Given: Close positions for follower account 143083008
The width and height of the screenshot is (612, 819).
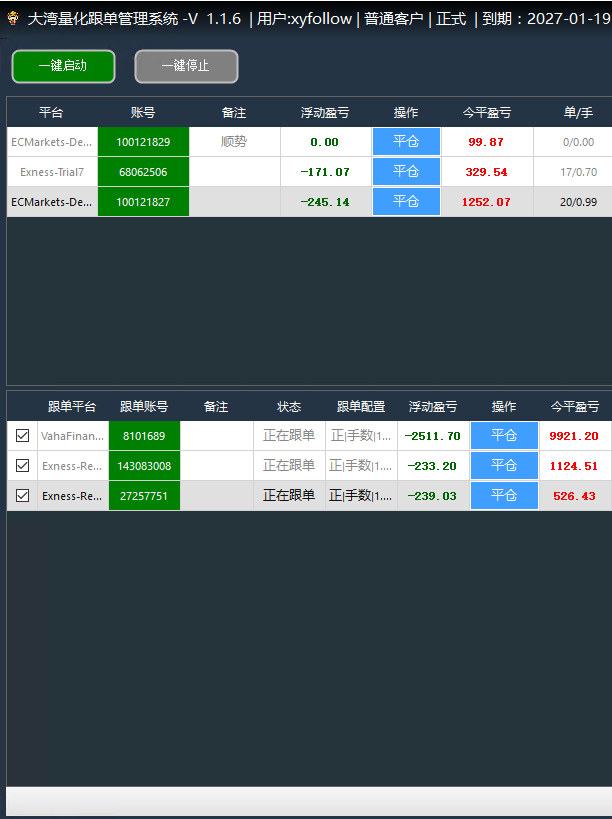Looking at the screenshot, I should (x=504, y=466).
